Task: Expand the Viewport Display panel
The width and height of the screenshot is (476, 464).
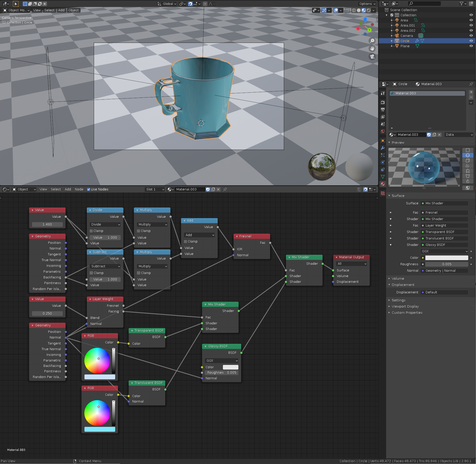Action: 405,307
